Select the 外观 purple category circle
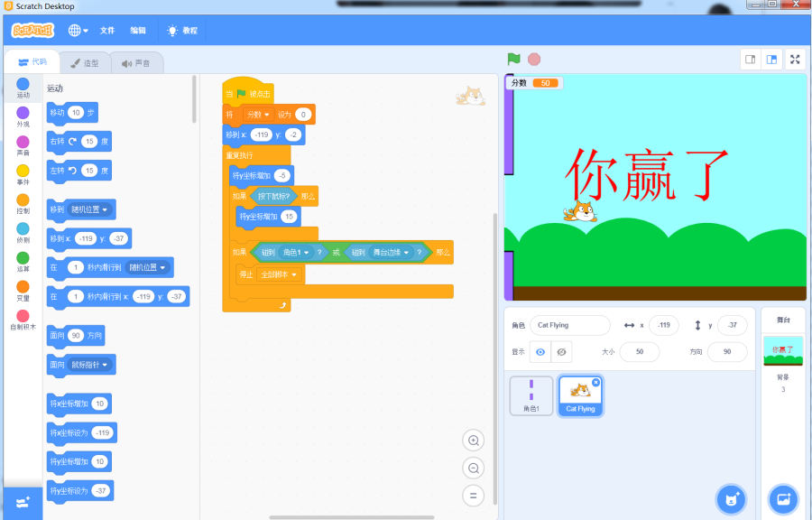The width and height of the screenshot is (812, 520). pyautogui.click(x=23, y=113)
